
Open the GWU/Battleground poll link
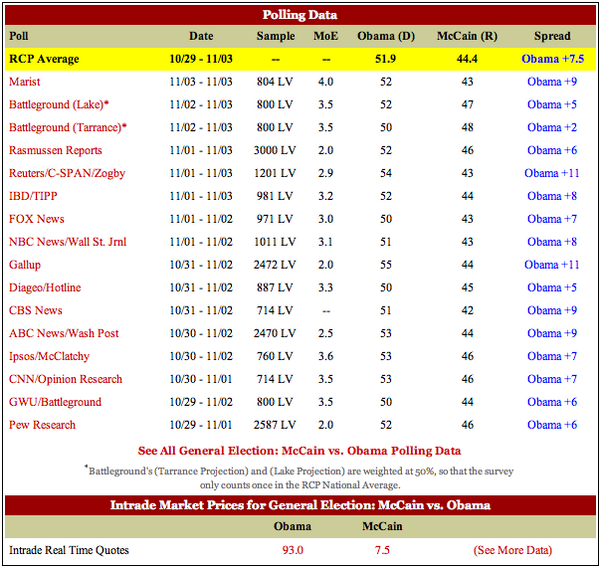pyautogui.click(x=55, y=402)
